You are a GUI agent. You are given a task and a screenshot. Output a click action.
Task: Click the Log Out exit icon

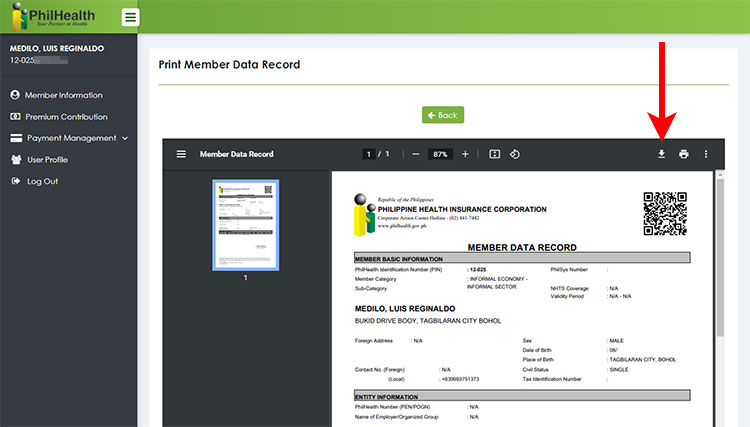click(x=16, y=181)
